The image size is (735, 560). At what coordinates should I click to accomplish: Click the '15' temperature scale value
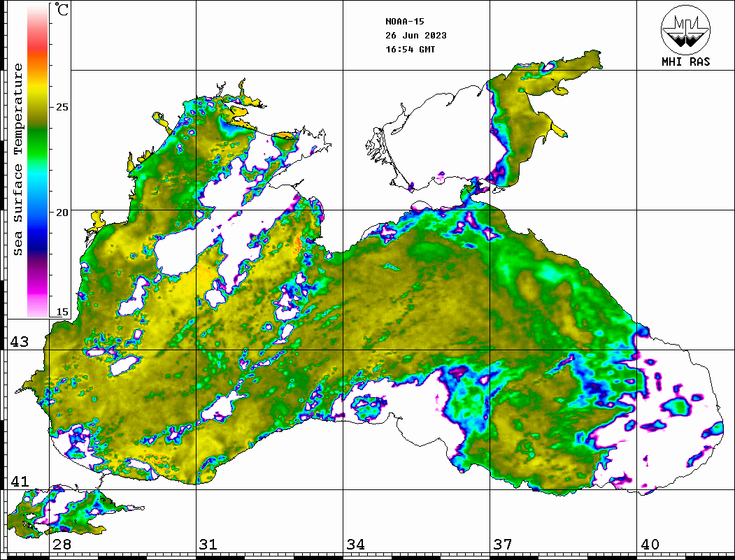point(62,312)
